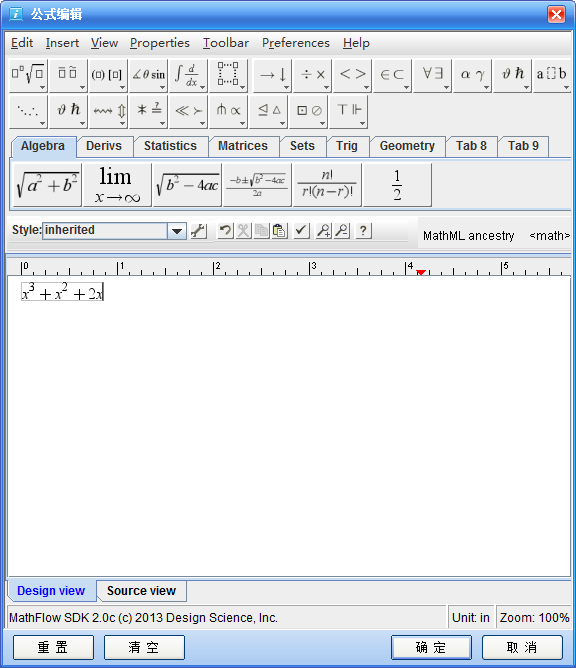
Task: Click the paste clipboard icon
Action: [x=279, y=230]
